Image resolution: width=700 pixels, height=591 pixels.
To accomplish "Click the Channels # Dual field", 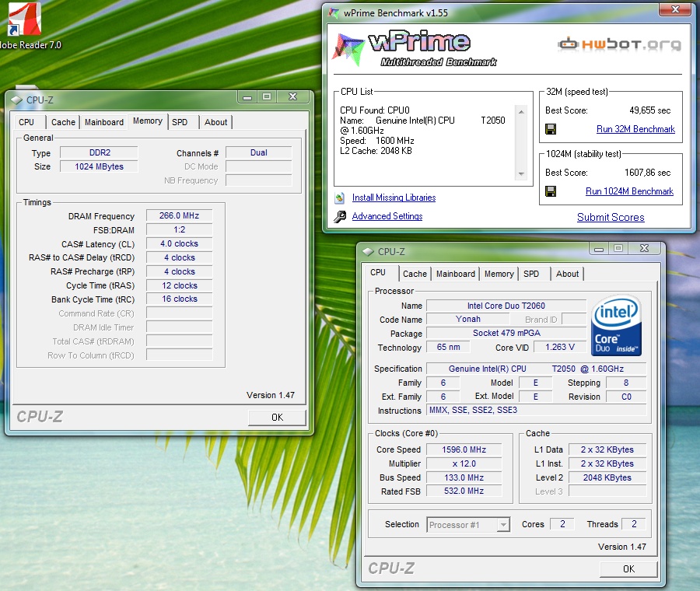I will (258, 152).
